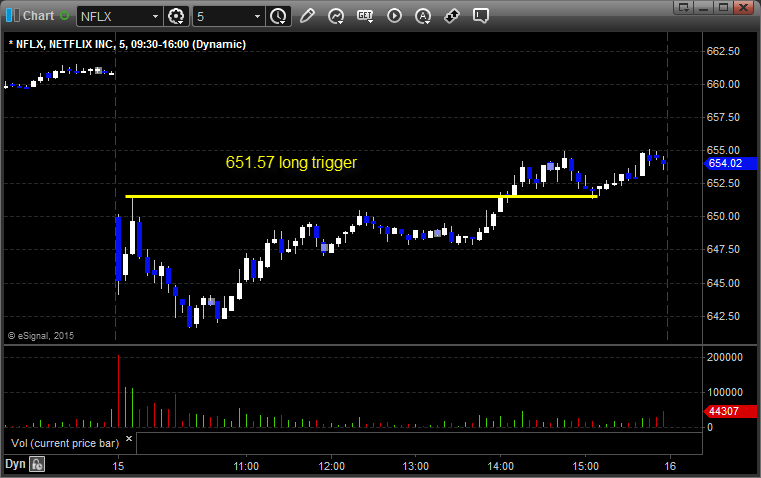Click the green circle connection status indicator

pos(65,16)
